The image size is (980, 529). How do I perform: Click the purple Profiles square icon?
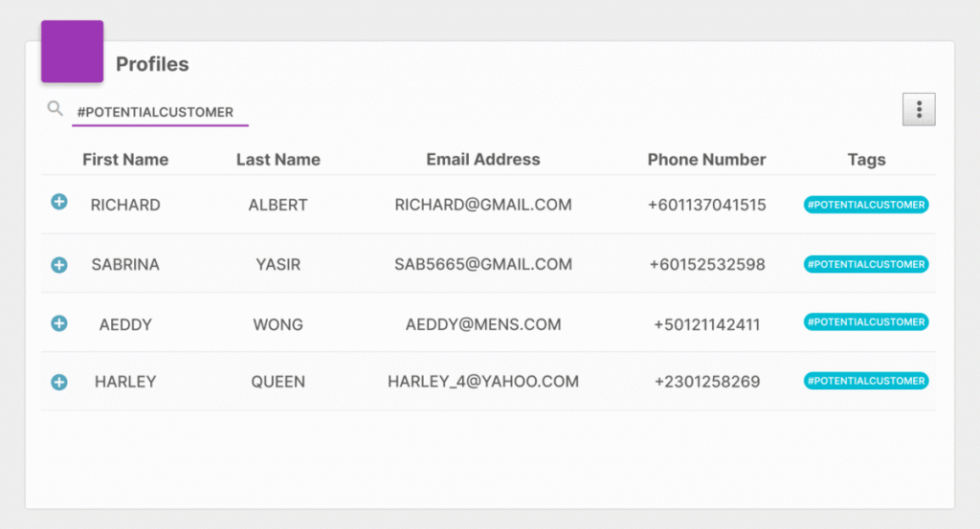click(73, 52)
